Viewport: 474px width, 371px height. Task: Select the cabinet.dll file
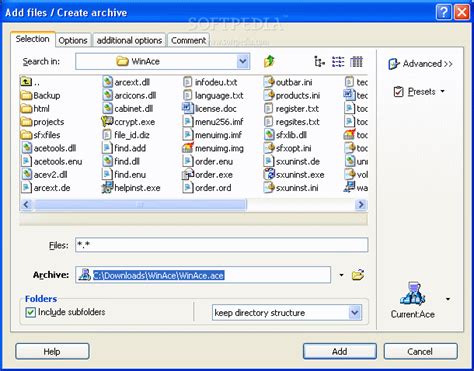pyautogui.click(x=127, y=109)
